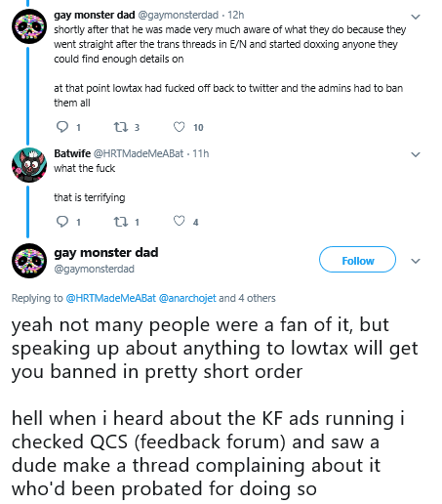
Task: Open Batwife's bat avatar picture
Action: [29, 165]
